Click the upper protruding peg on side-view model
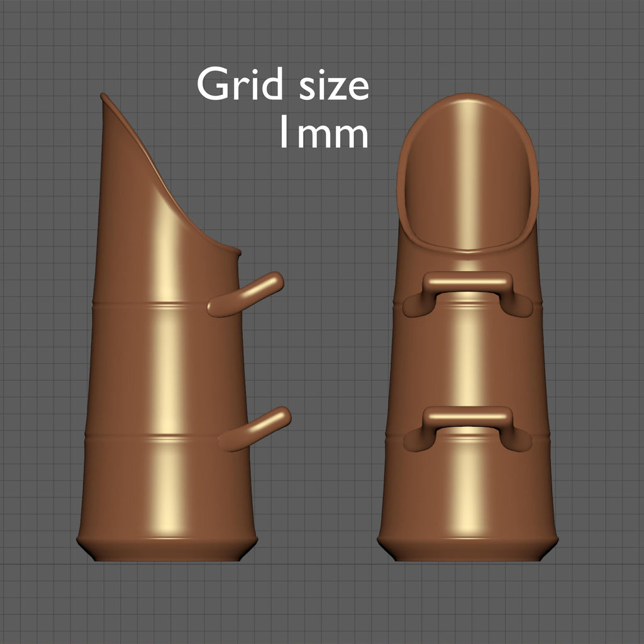The height and width of the screenshot is (644, 644). click(246, 294)
